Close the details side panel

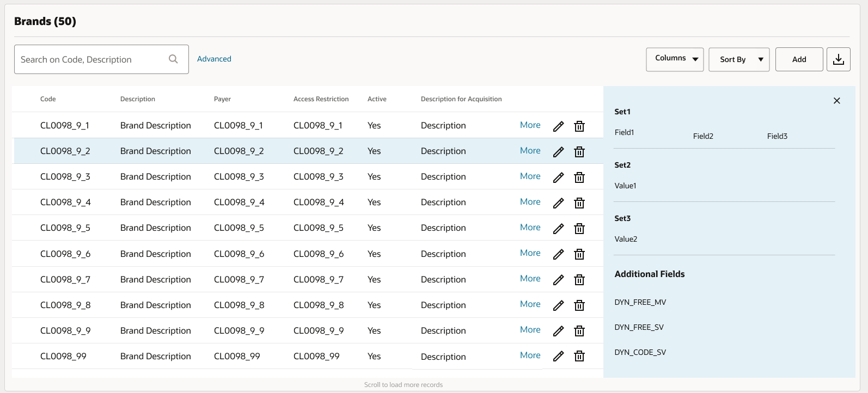[x=836, y=101]
